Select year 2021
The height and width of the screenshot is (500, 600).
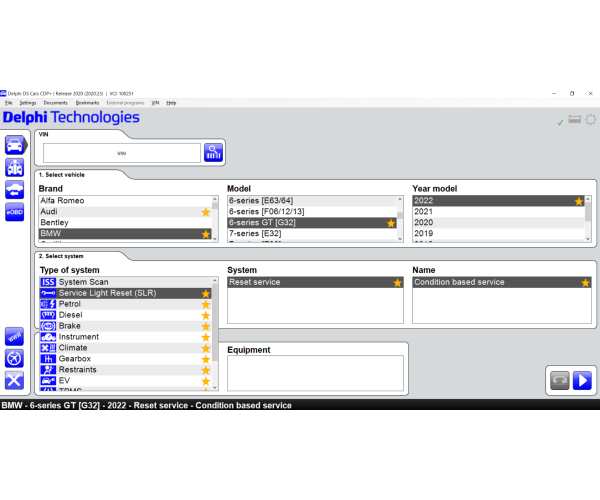(499, 212)
